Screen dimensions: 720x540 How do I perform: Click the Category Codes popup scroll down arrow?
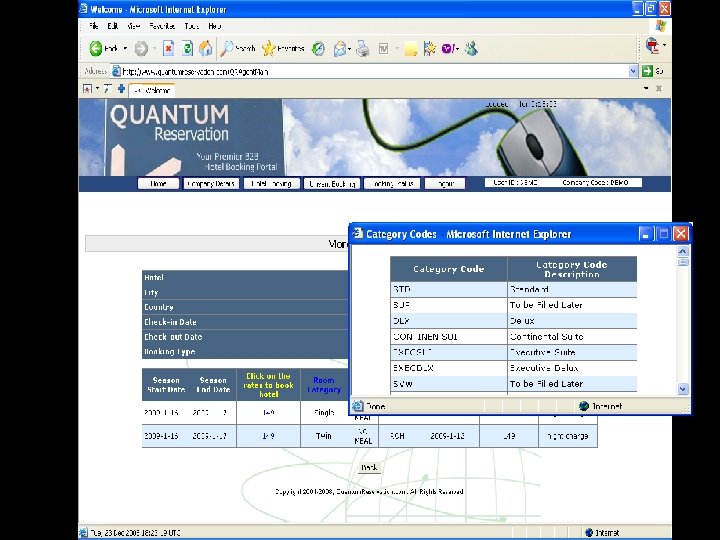click(682, 389)
